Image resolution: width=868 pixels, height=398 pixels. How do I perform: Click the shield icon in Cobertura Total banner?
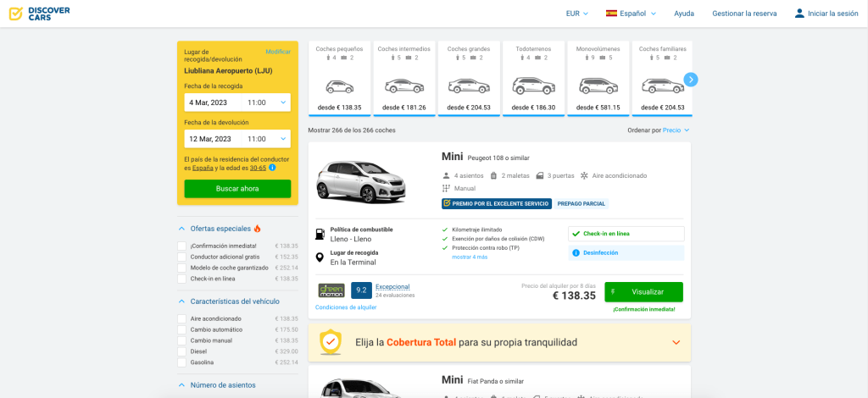pos(331,342)
